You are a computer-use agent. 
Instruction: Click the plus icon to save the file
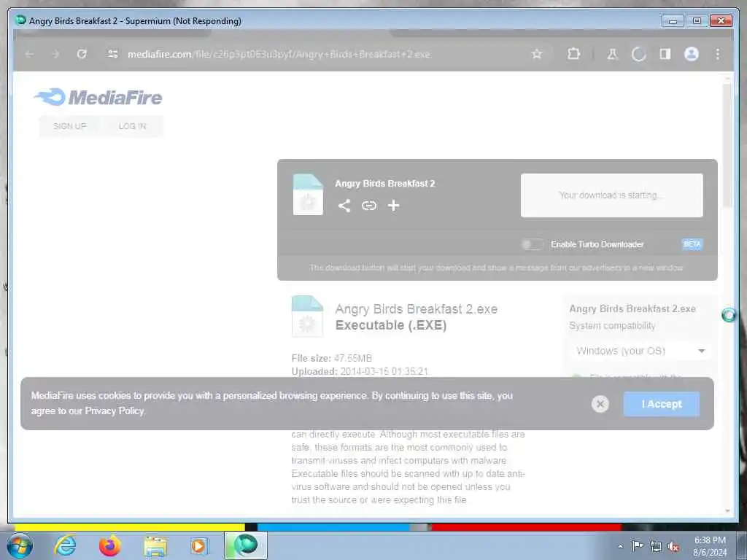point(393,206)
